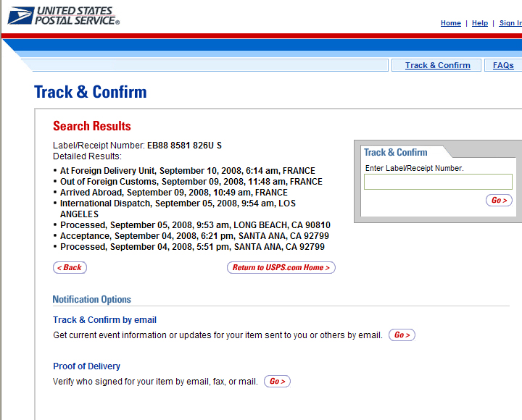
Task: Click the International Dispatch entry
Action: pos(178,209)
